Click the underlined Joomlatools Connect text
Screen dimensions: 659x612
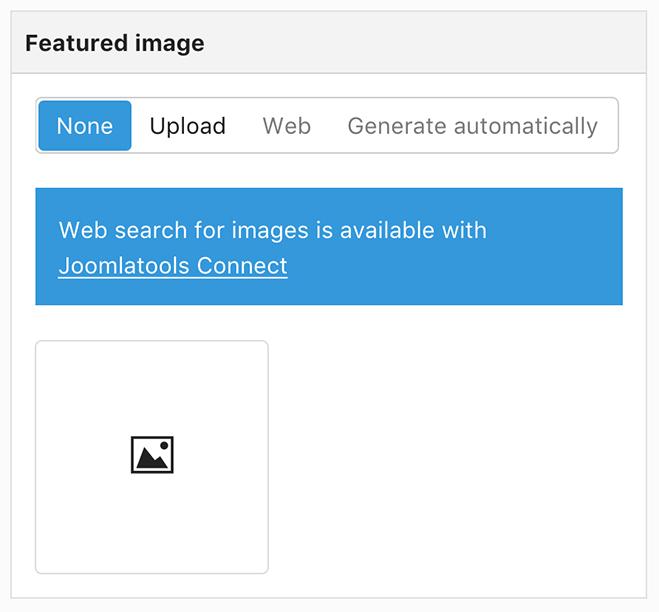(173, 266)
